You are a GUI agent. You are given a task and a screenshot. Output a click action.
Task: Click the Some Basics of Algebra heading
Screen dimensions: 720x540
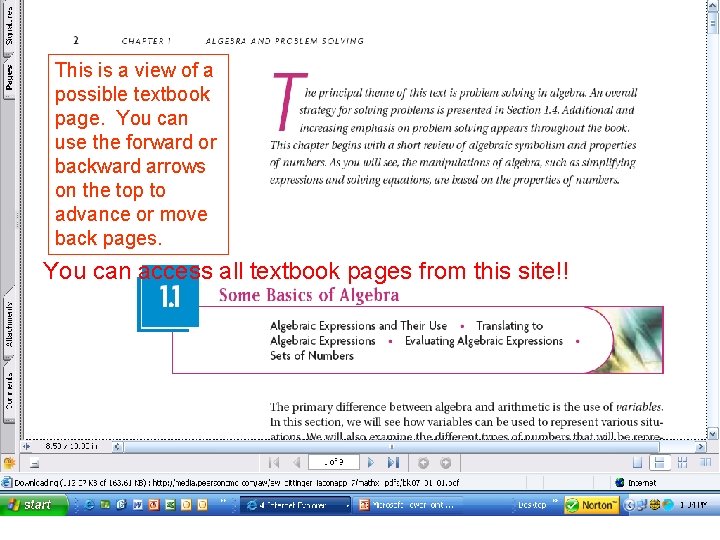point(309,295)
